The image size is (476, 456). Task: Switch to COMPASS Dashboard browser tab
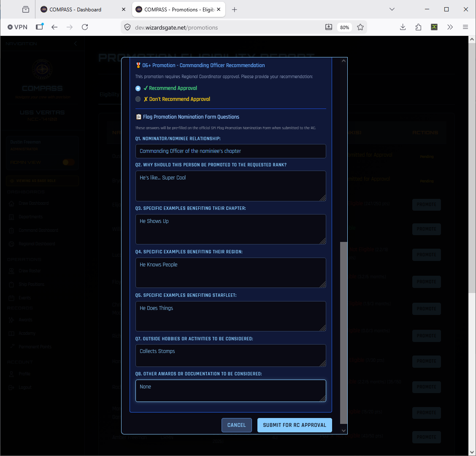[75, 9]
